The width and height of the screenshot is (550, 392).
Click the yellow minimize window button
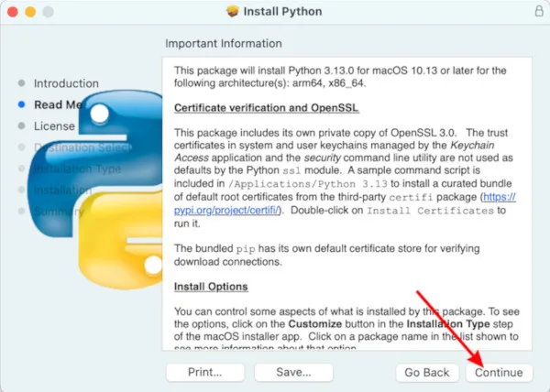pos(30,12)
